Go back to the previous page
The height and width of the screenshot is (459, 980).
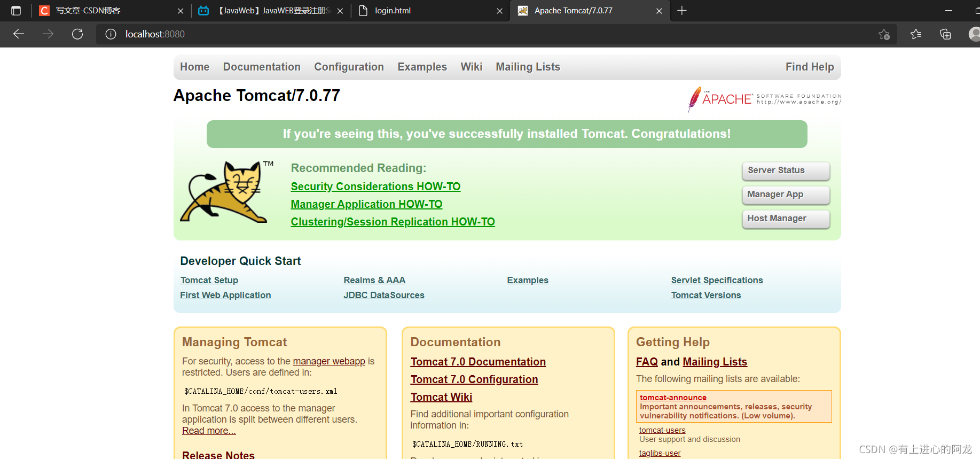click(x=19, y=34)
